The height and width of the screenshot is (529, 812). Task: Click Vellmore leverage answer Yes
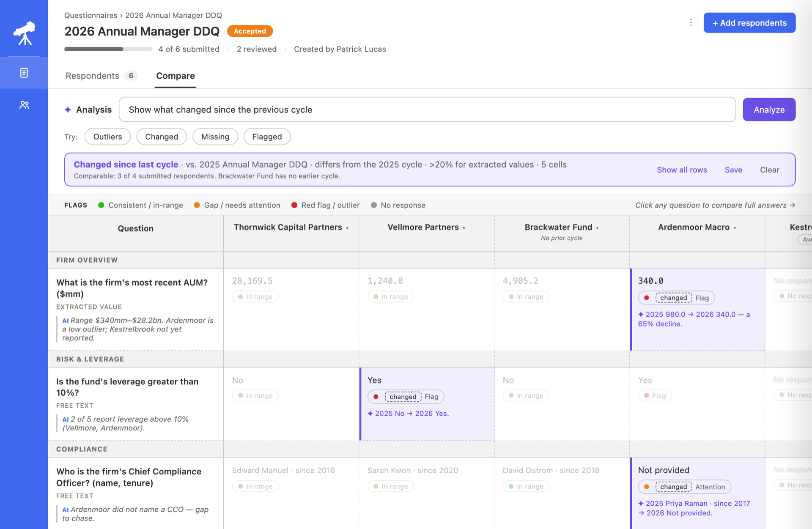click(374, 380)
